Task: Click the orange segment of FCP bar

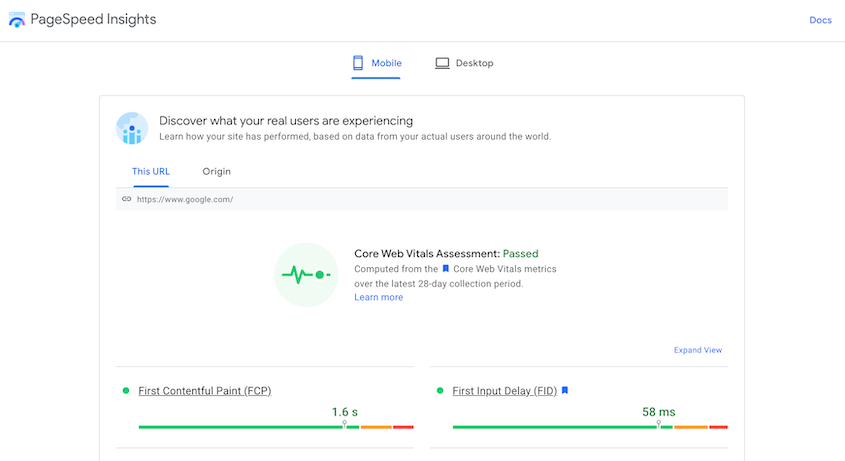Action: pyautogui.click(x=376, y=427)
